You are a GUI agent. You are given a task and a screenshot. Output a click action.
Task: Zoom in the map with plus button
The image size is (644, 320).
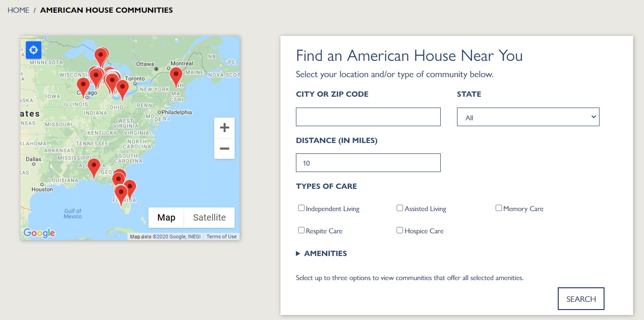tap(224, 128)
